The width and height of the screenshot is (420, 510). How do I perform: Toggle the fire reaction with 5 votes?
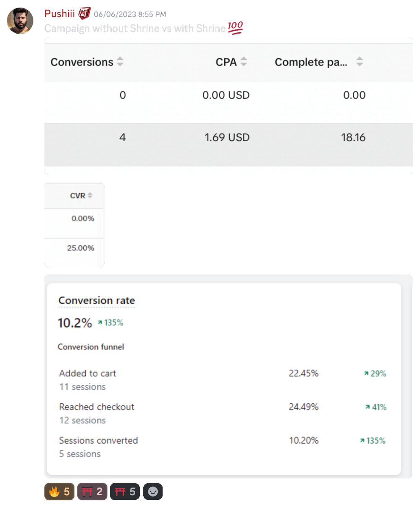coord(59,492)
